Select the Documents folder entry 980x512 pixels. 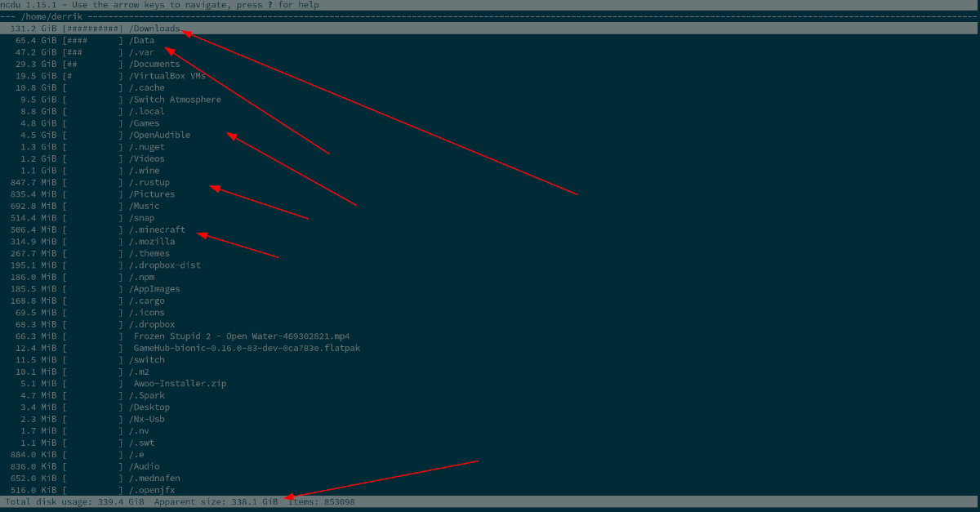tap(151, 63)
